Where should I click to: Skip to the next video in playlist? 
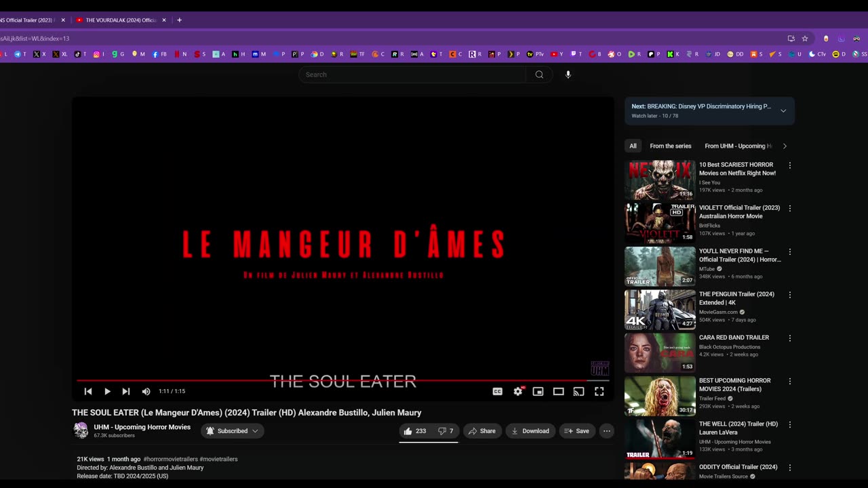(126, 391)
